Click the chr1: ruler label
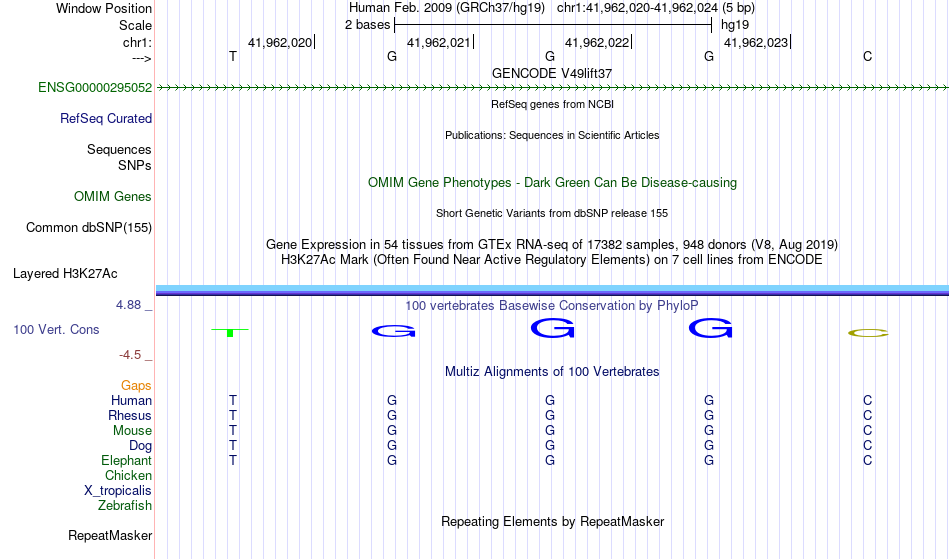Viewport: 950px width, 559px height. 138,42
